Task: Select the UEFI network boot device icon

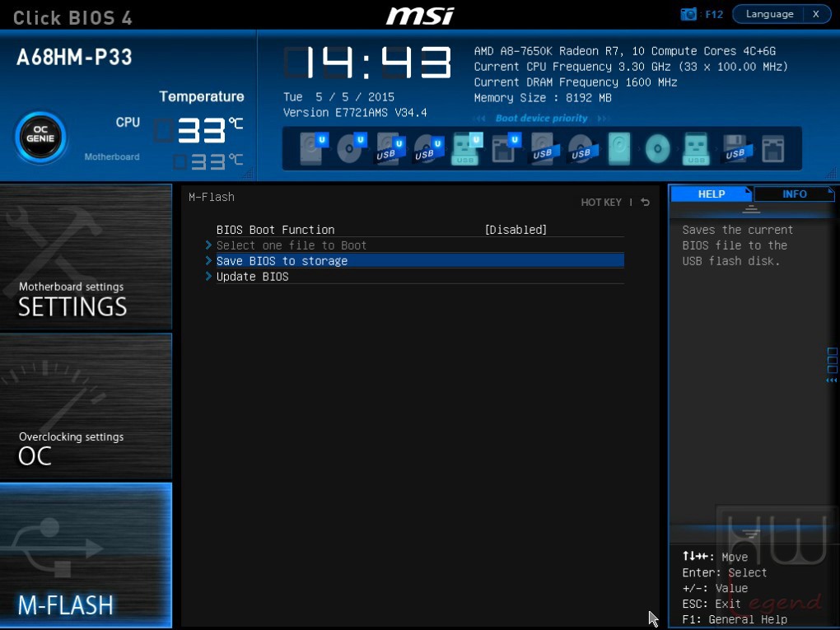Action: pos(506,148)
